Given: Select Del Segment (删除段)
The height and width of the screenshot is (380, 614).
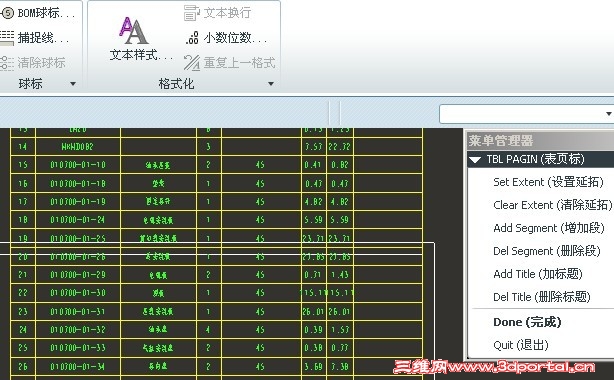Looking at the screenshot, I should (547, 251).
